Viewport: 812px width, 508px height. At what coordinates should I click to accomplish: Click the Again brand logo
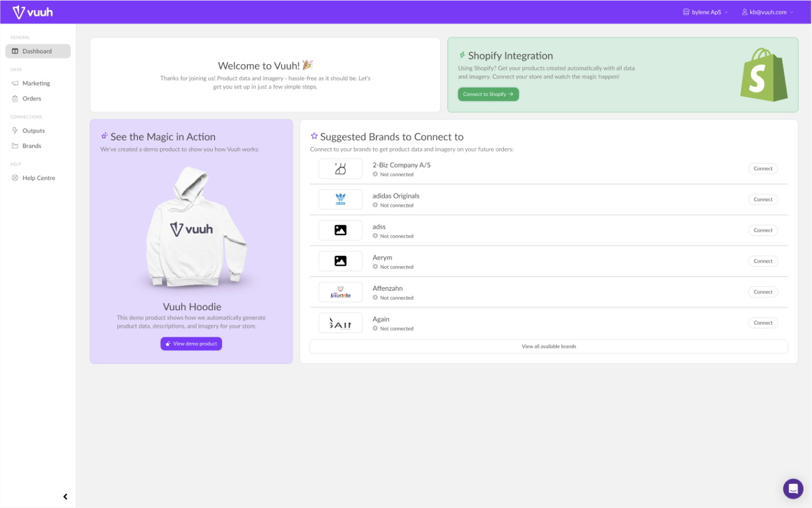[x=340, y=323]
